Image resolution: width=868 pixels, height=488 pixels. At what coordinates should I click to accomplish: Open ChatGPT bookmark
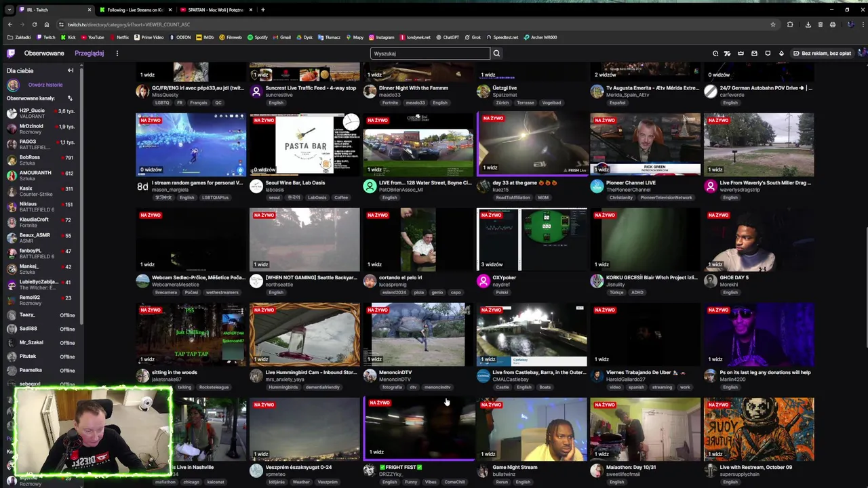click(x=448, y=37)
